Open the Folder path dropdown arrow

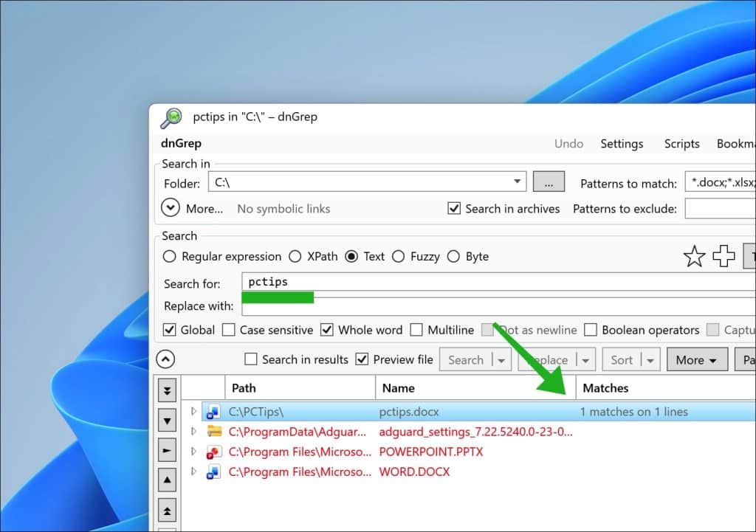tap(517, 182)
